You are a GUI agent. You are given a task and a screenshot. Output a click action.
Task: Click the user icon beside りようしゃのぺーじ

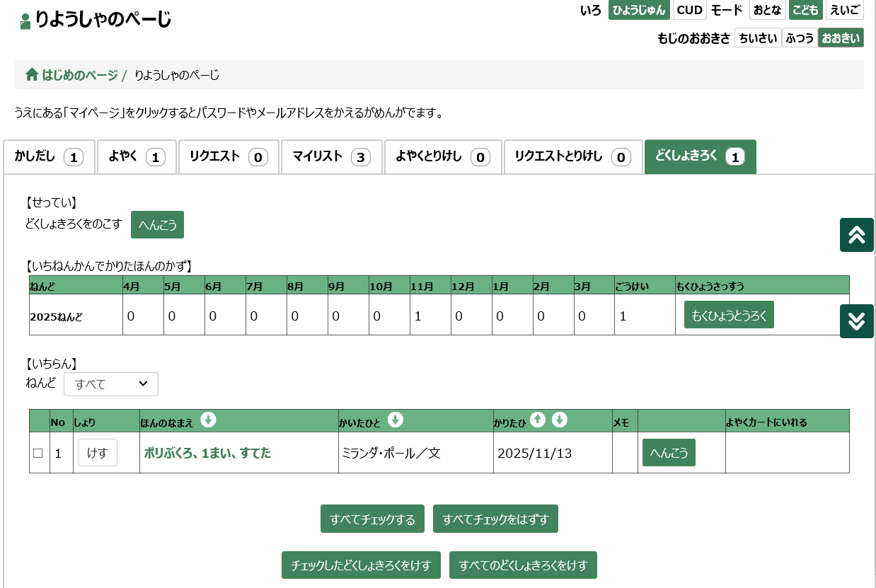coord(25,21)
